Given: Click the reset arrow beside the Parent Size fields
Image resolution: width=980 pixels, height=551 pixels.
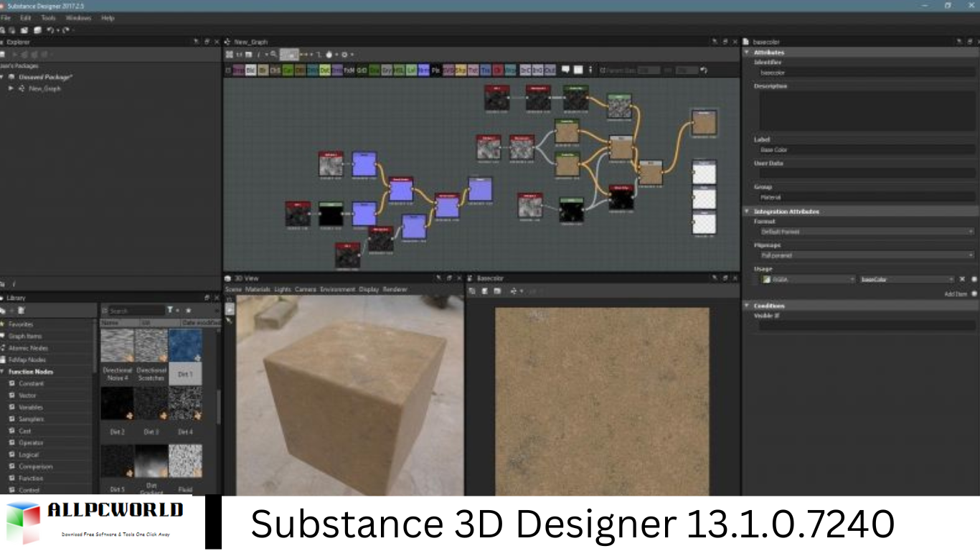Looking at the screenshot, I should click(704, 70).
